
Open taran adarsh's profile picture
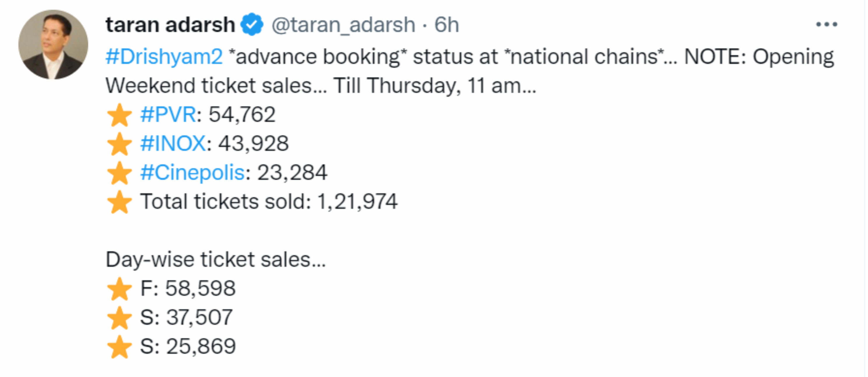(x=53, y=45)
